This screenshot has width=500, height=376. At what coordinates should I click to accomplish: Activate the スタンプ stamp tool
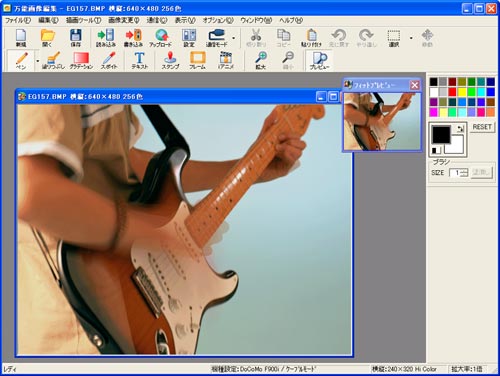point(170,60)
